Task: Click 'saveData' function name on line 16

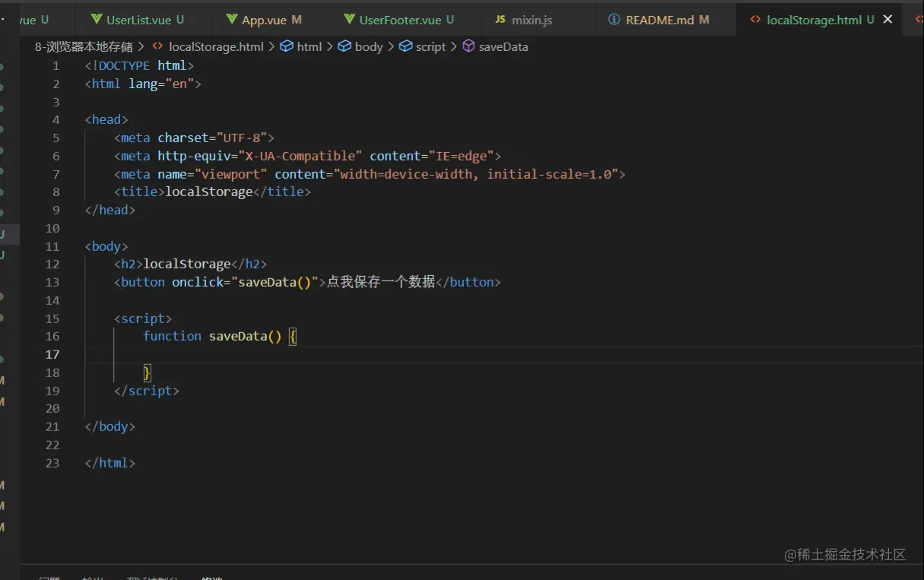Action: click(x=238, y=336)
